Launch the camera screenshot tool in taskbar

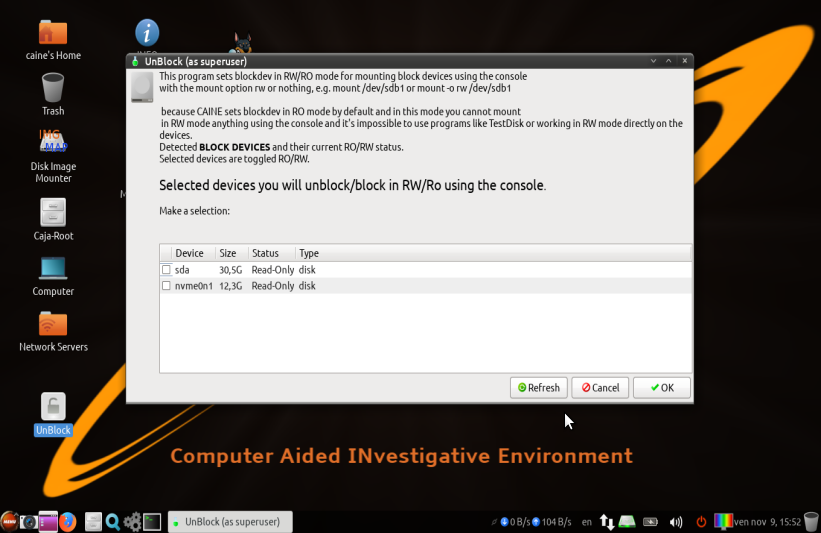click(x=28, y=522)
